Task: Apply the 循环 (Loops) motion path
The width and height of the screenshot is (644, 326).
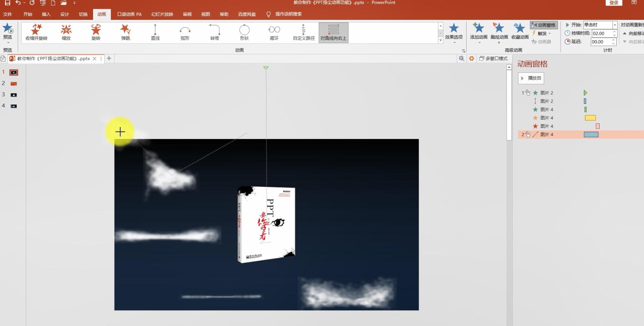Action: tap(273, 32)
